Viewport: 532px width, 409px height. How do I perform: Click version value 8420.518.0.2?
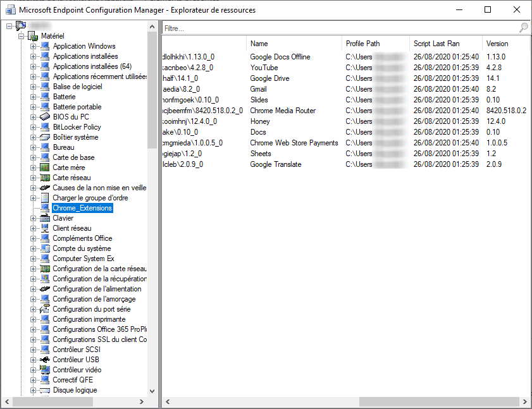click(506, 111)
